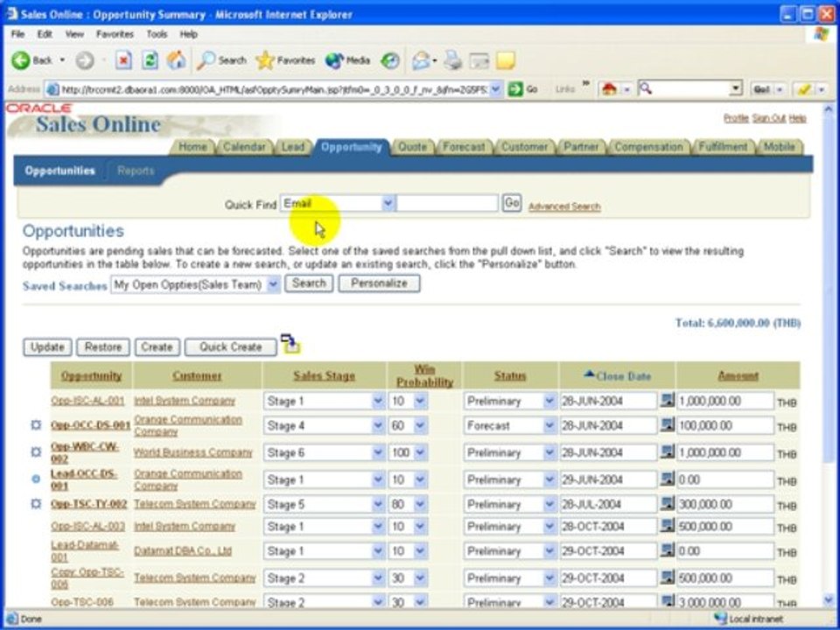This screenshot has height=630, width=840.
Task: Click the Quick Find text input
Action: [447, 204]
